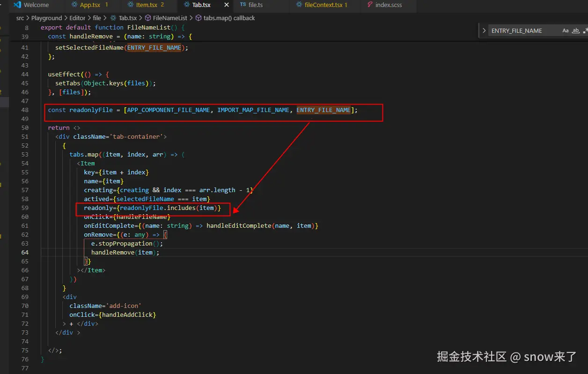
Task: Click handleEditComplete on line 61
Action: [x=239, y=225]
